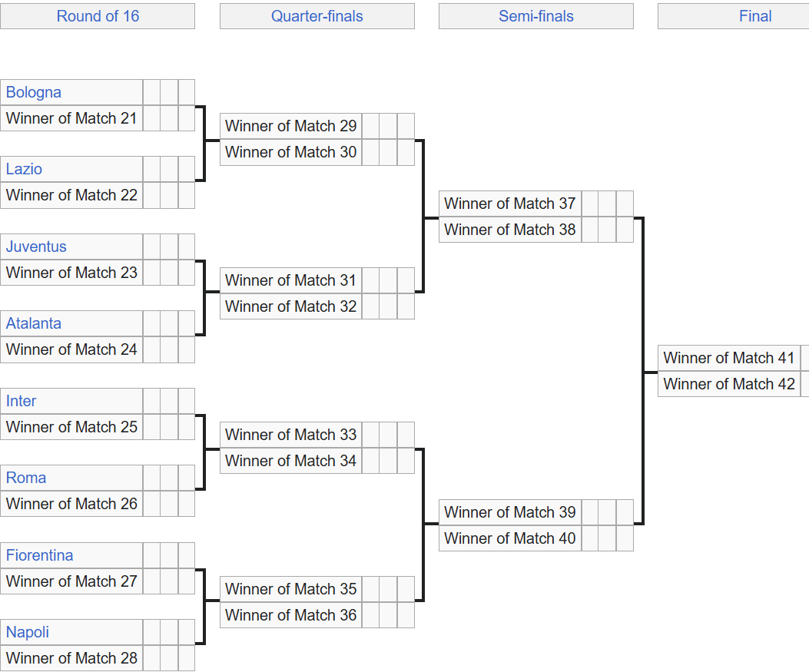
Task: Click the Winner of Match 36 cell
Action: coord(290,615)
